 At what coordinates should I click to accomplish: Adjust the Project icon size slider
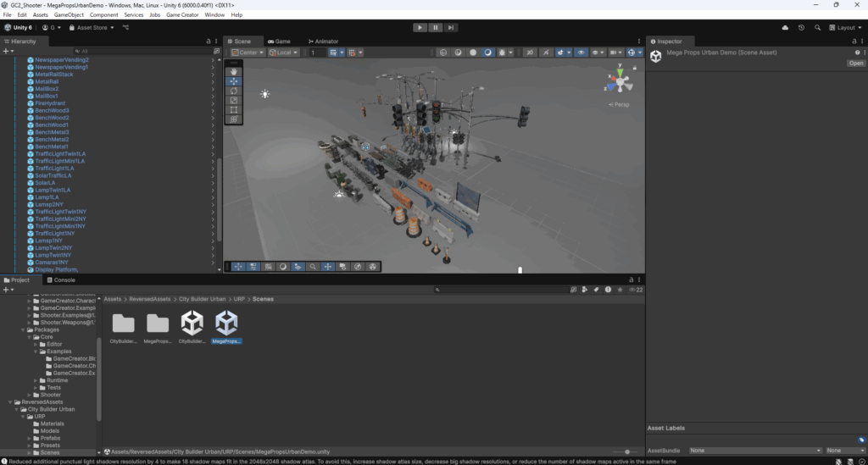click(627, 451)
